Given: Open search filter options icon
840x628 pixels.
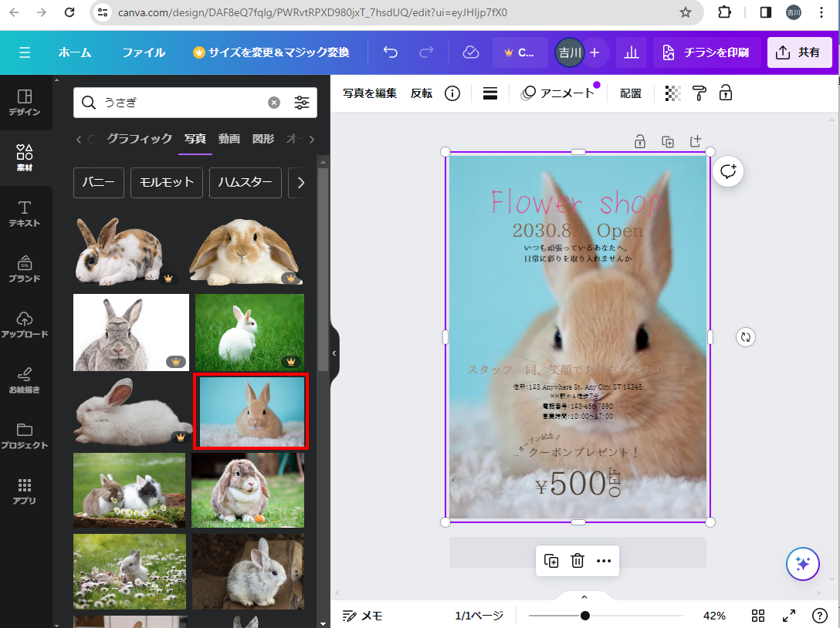Looking at the screenshot, I should 302,103.
